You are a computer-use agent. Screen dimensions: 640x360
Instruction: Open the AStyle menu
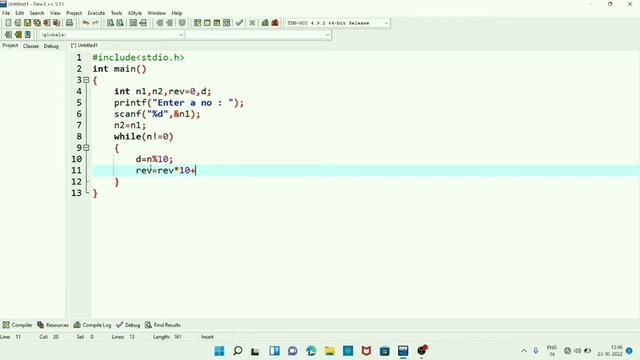[x=135, y=13]
